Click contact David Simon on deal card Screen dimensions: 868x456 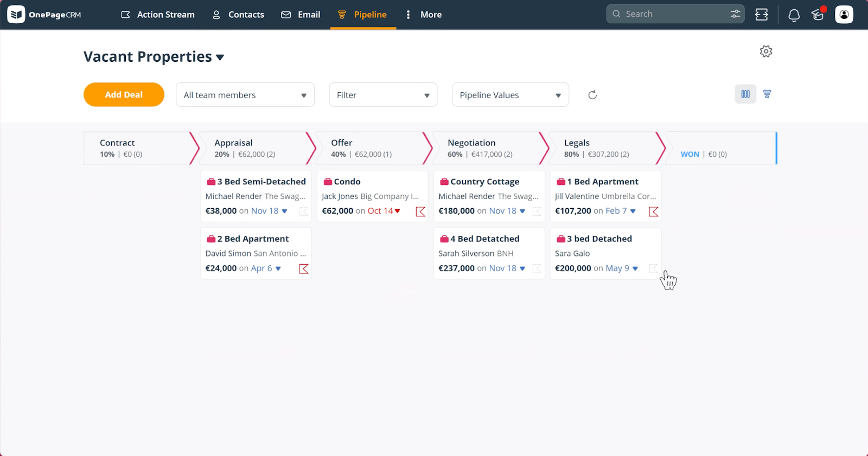pyautogui.click(x=228, y=253)
